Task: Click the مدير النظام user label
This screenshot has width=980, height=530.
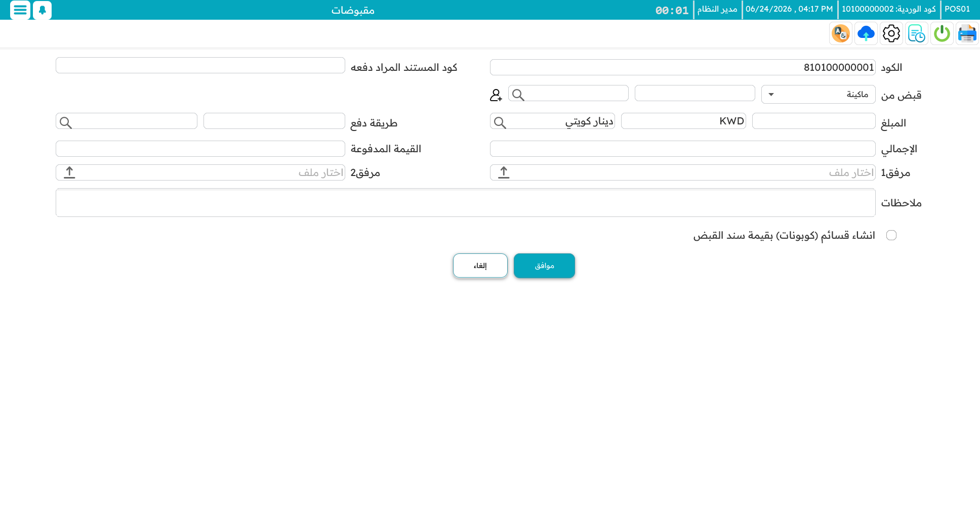Action: 717,9
